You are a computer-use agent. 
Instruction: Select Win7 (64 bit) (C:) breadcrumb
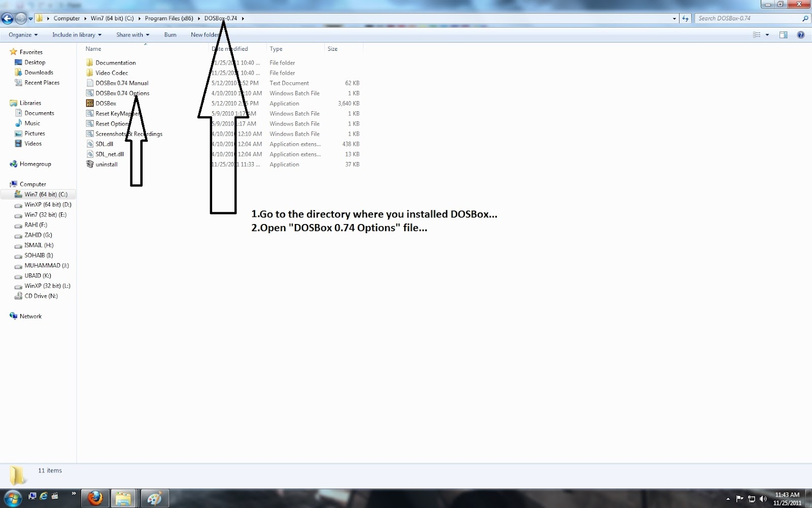point(112,18)
